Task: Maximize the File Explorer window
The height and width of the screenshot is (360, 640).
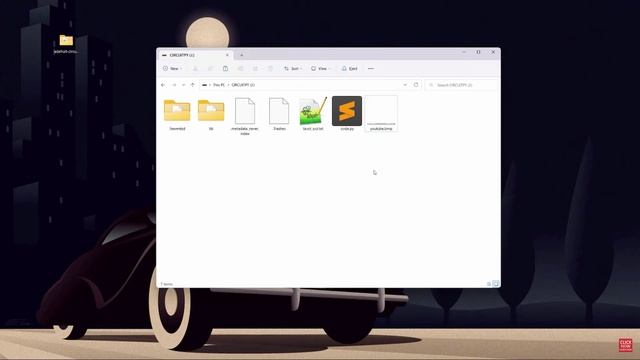Action: pos(478,52)
